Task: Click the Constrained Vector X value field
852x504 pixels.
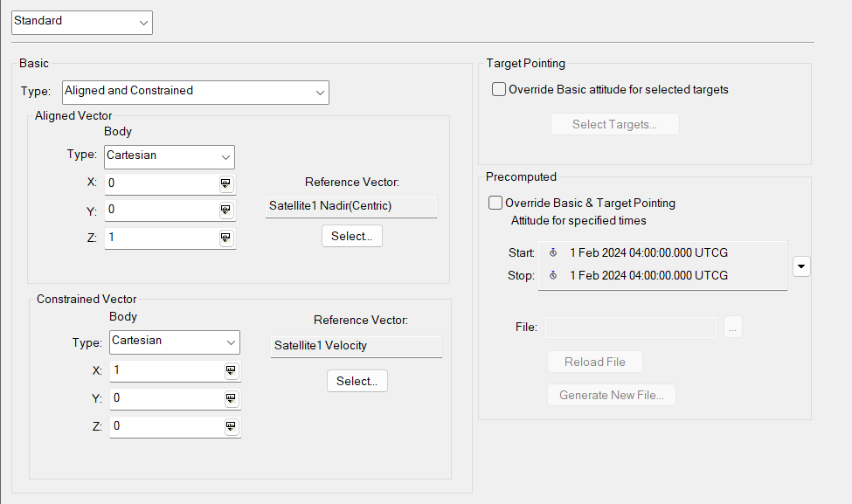Action: click(x=166, y=370)
